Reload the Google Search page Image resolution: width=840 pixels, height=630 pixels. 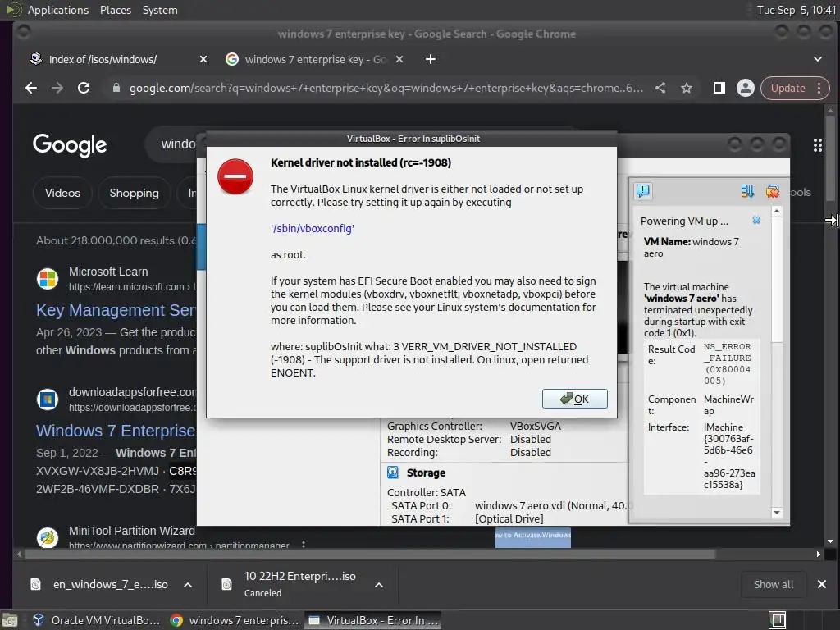pos(84,88)
